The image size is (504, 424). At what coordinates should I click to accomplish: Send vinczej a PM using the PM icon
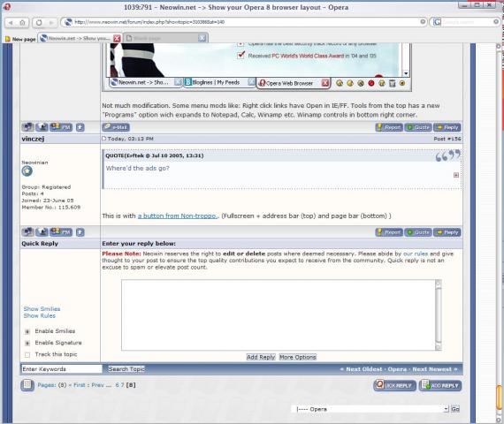pyautogui.click(x=61, y=232)
